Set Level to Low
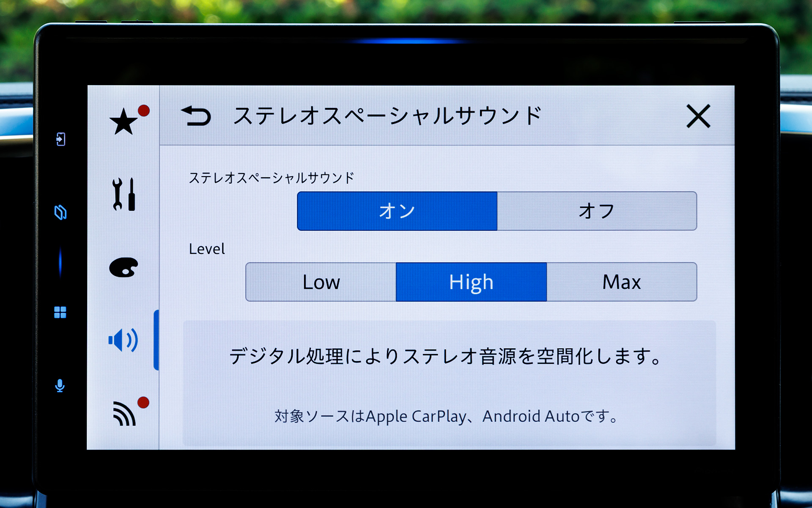812x508 pixels. 321,282
